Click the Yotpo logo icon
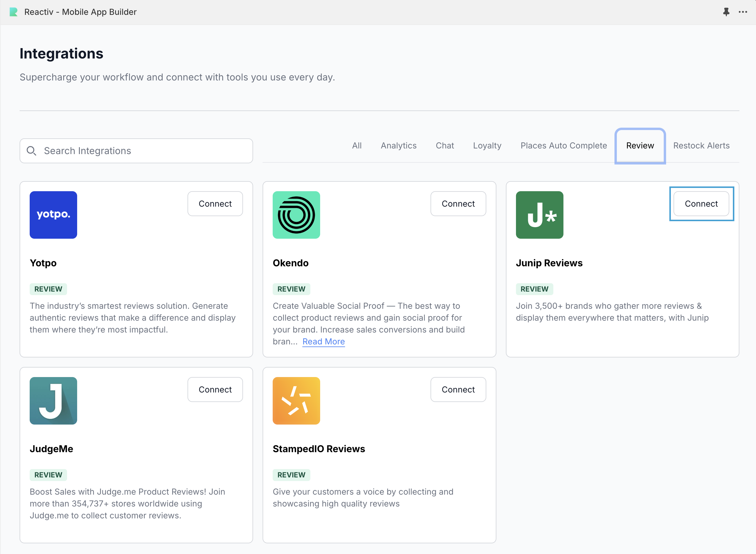The image size is (756, 554). [53, 215]
